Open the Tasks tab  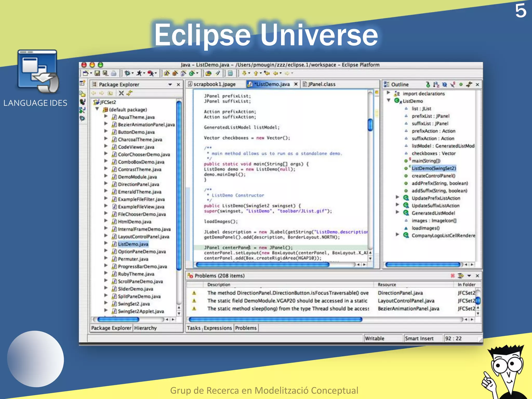194,328
